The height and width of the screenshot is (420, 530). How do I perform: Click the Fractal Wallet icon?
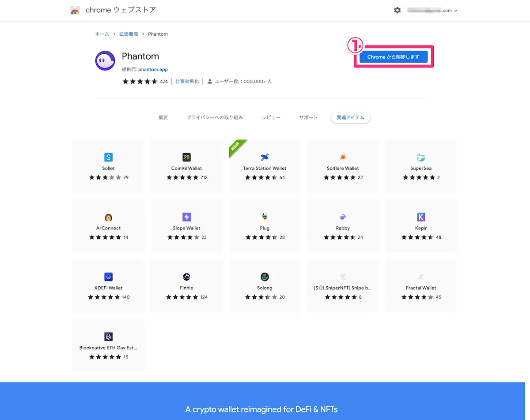coord(421,277)
